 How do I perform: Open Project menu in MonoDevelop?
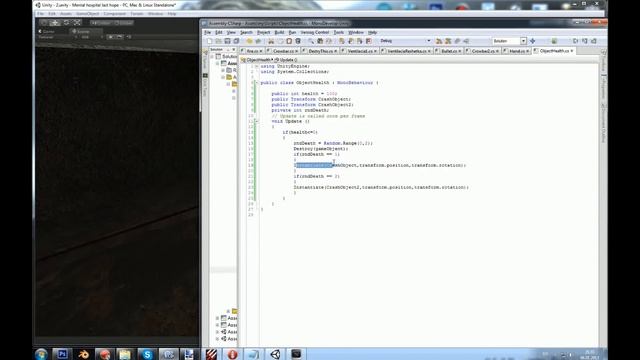[263, 32]
